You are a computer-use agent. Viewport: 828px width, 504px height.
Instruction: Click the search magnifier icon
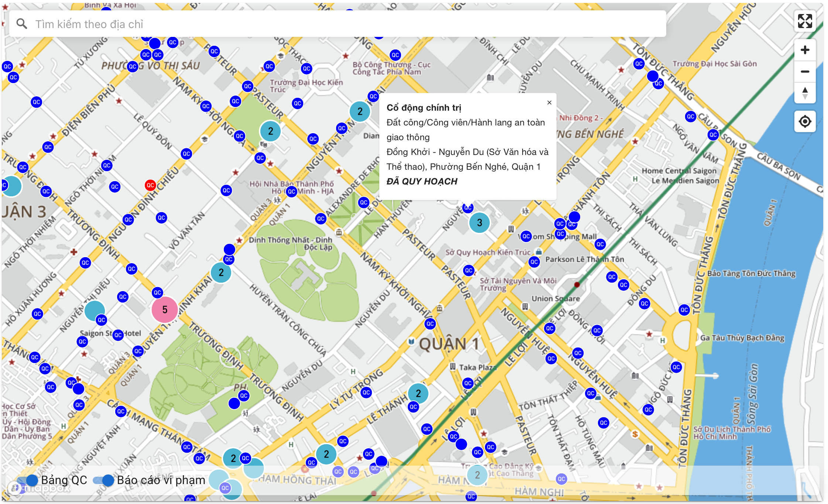coord(22,24)
